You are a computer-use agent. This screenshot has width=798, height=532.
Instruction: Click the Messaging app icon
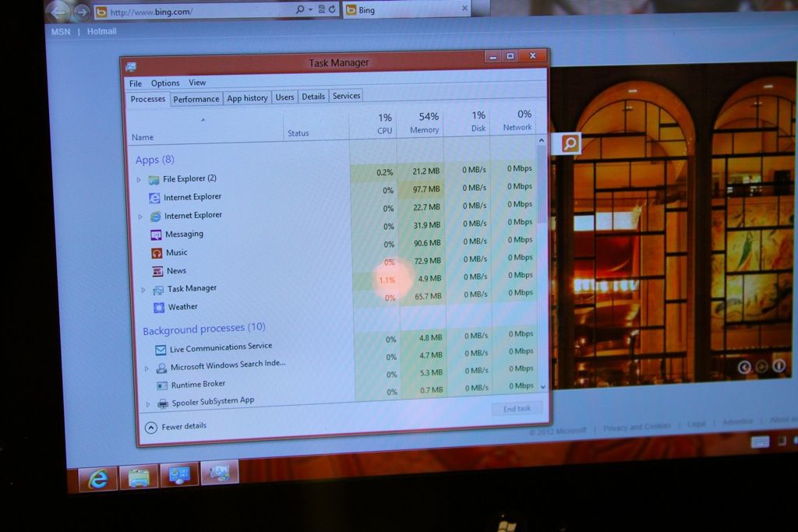tap(156, 234)
